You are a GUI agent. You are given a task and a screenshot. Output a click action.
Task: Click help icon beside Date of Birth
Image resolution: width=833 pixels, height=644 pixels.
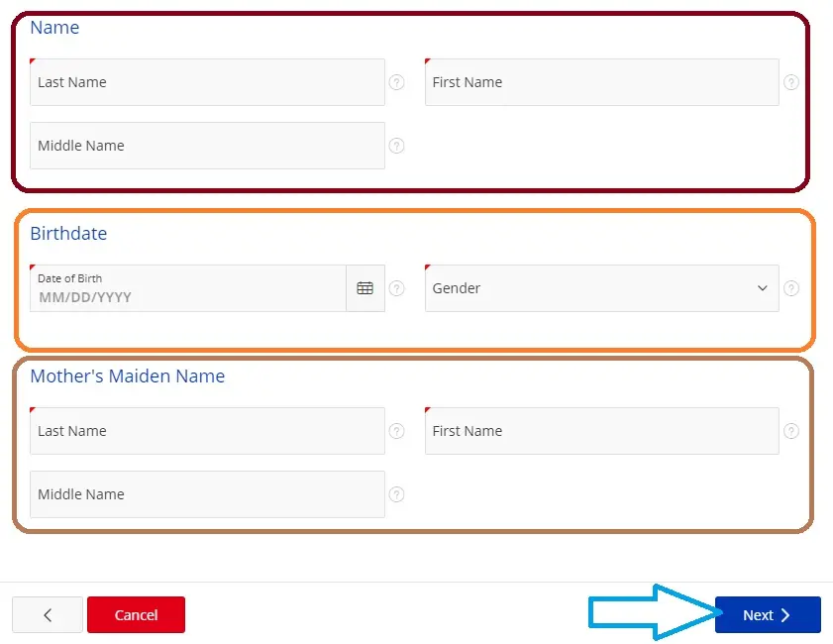pos(396,288)
